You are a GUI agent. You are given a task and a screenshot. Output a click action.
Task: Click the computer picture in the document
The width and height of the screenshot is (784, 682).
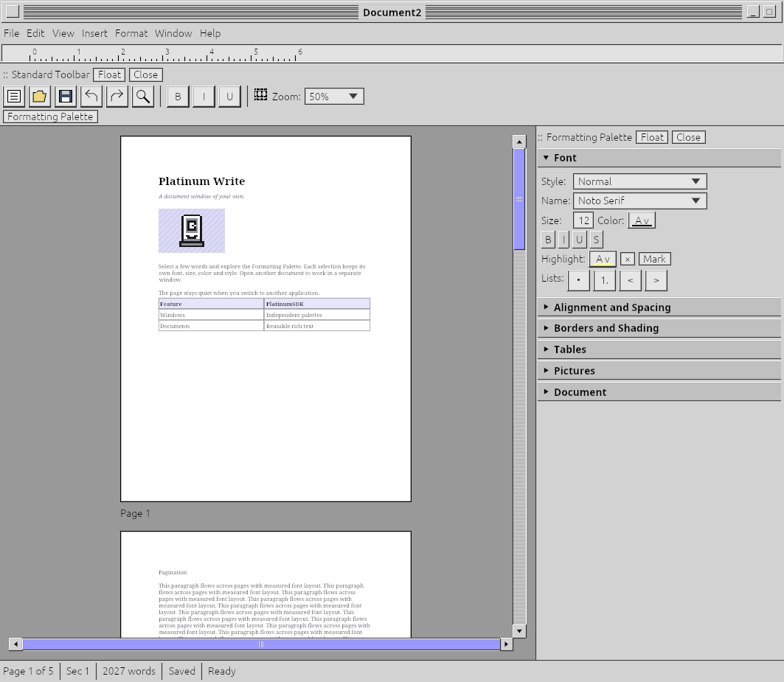click(192, 231)
